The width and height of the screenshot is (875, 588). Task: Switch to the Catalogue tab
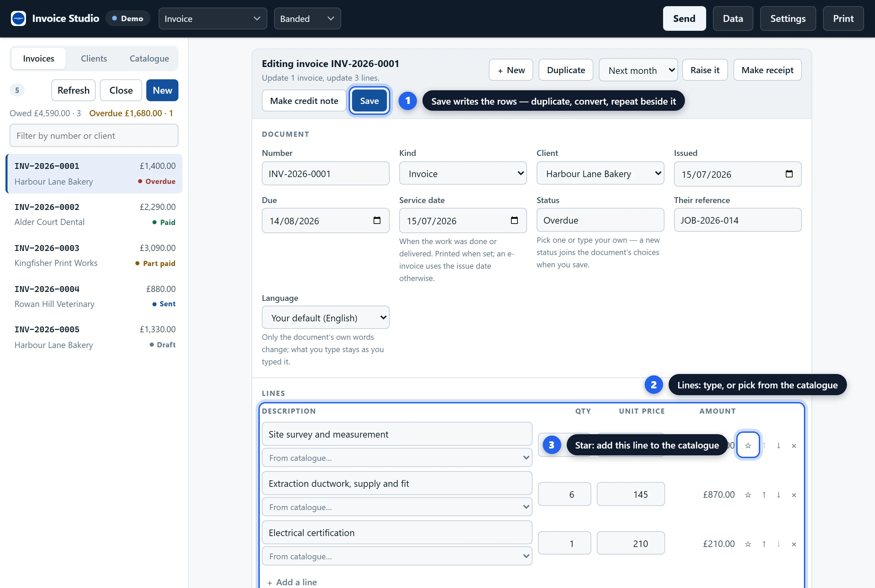tap(149, 58)
